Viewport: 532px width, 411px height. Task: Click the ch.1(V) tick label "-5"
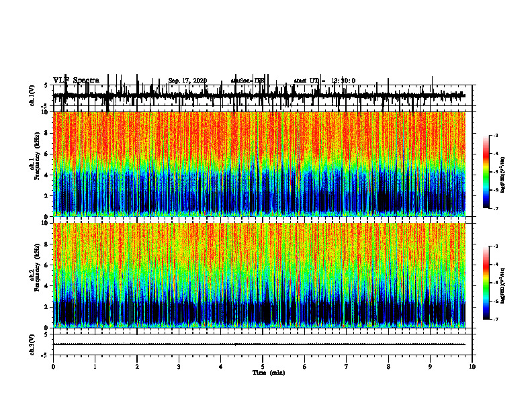click(x=45, y=107)
